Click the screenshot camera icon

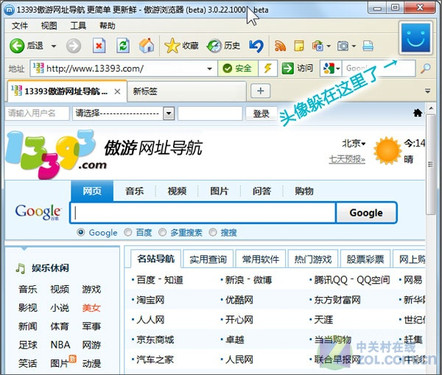(343, 46)
